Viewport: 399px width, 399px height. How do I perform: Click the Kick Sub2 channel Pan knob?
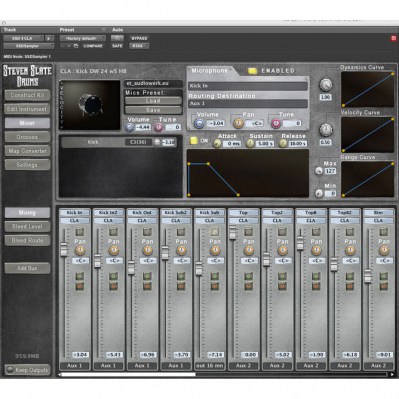pos(181,250)
